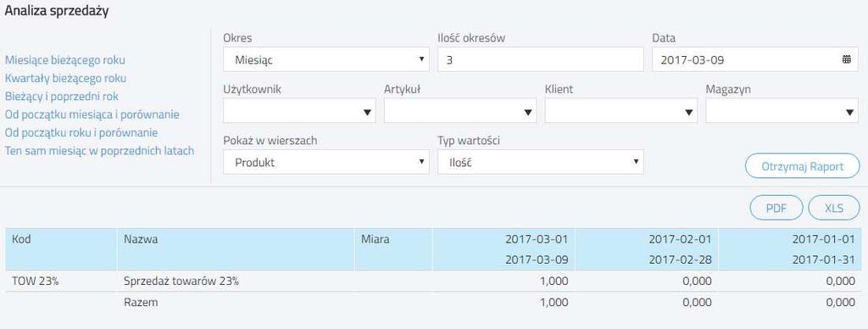Open the Magazyn dropdown

[x=782, y=111]
